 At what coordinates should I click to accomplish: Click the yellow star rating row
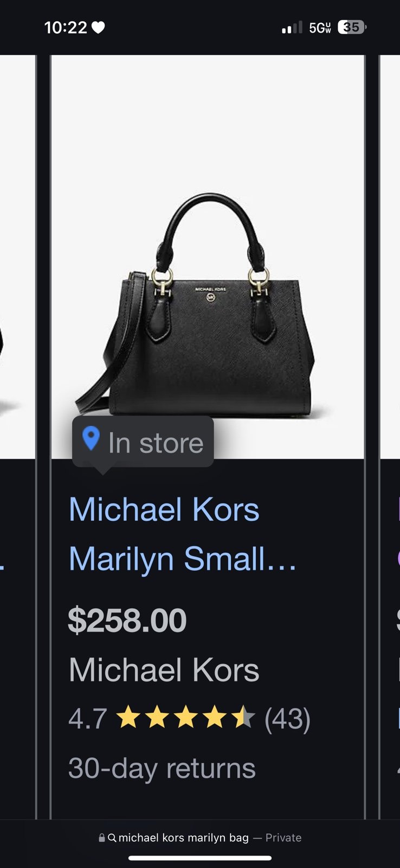[x=186, y=717]
